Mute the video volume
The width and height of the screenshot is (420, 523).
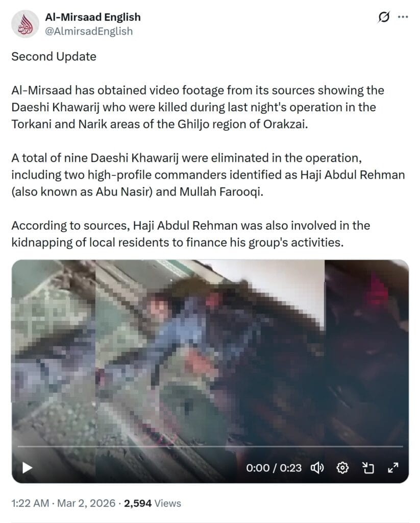[x=317, y=468]
